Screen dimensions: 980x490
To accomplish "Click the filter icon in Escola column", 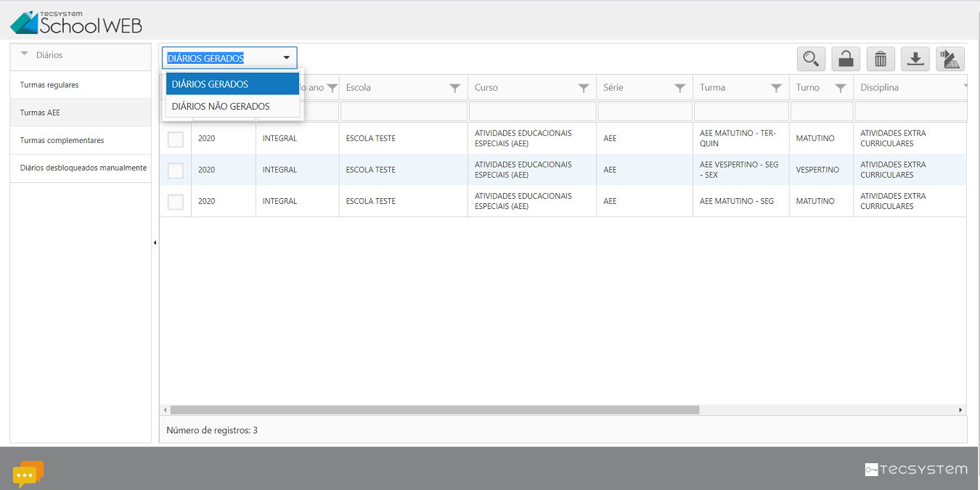I will pos(454,88).
